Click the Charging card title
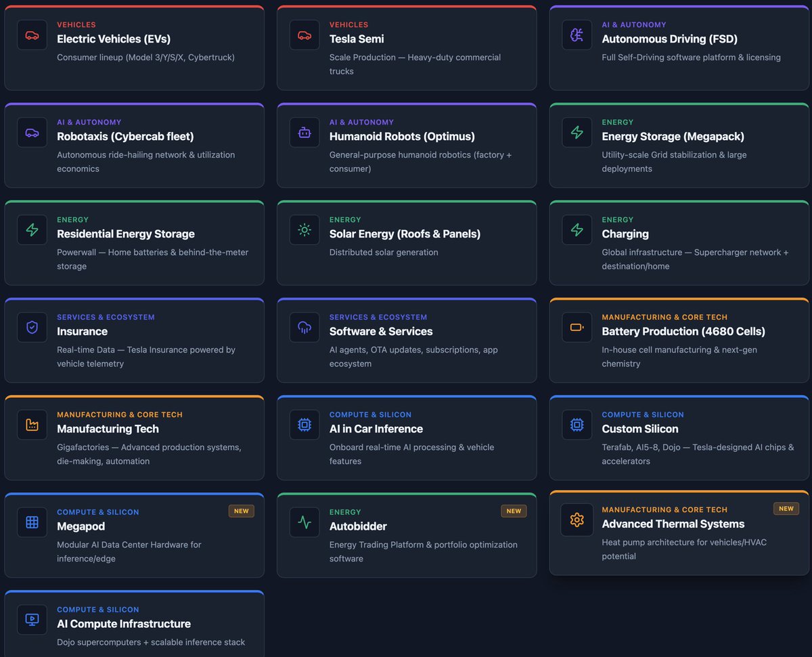Screen dimensions: 812x657 [x=625, y=233]
